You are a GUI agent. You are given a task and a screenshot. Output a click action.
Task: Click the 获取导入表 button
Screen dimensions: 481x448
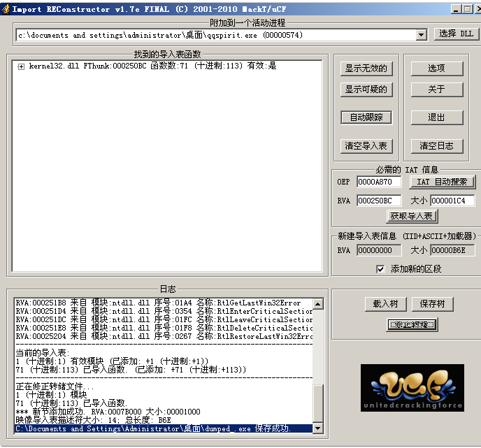point(412,216)
